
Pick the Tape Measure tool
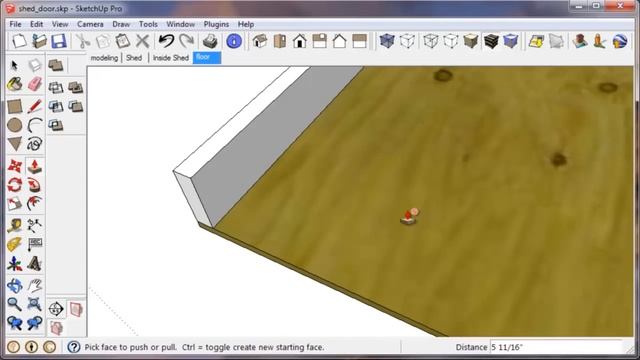(15, 225)
